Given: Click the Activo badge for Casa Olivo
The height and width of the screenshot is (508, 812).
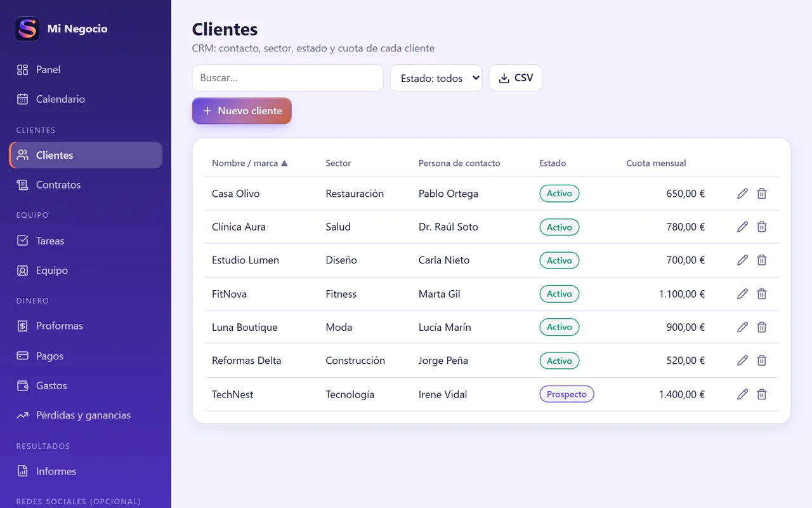Looking at the screenshot, I should point(559,194).
